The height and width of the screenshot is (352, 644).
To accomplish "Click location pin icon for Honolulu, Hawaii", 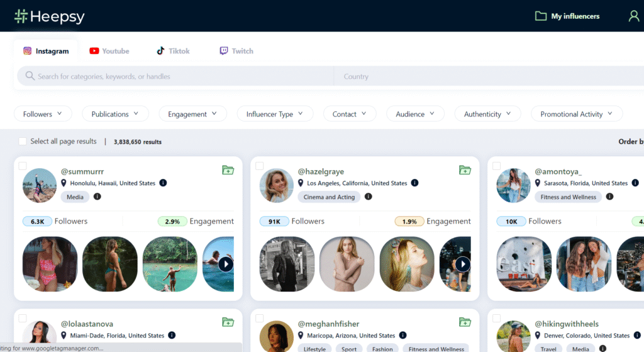I will (x=64, y=183).
